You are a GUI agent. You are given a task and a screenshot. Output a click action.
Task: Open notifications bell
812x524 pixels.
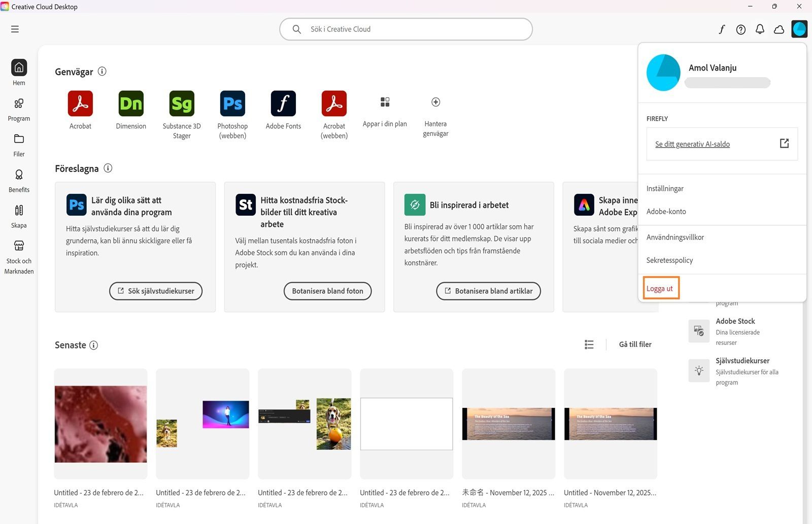760,29
